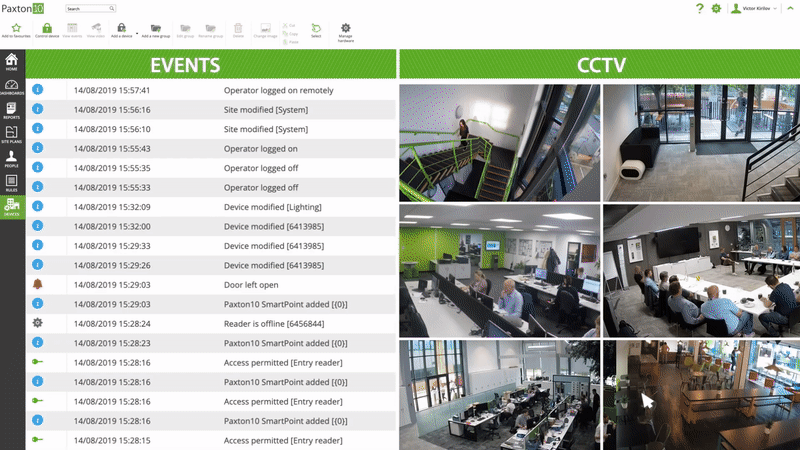Open the Site Plans section in sidebar
Image resolution: width=800 pixels, height=450 pixels.
12,135
